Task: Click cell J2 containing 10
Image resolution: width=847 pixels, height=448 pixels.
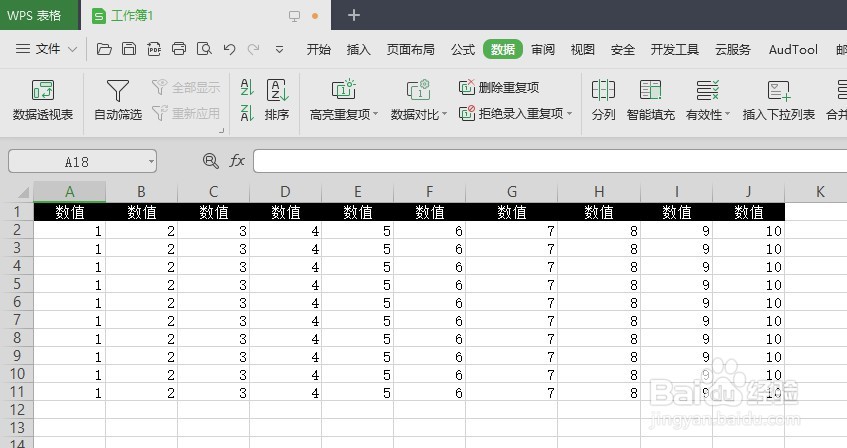Action: [x=749, y=231]
